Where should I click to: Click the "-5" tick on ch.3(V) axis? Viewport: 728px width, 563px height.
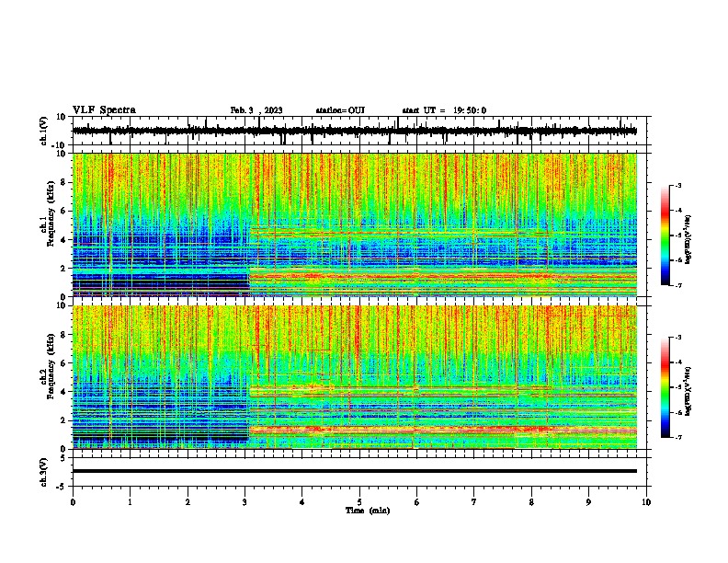click(62, 487)
